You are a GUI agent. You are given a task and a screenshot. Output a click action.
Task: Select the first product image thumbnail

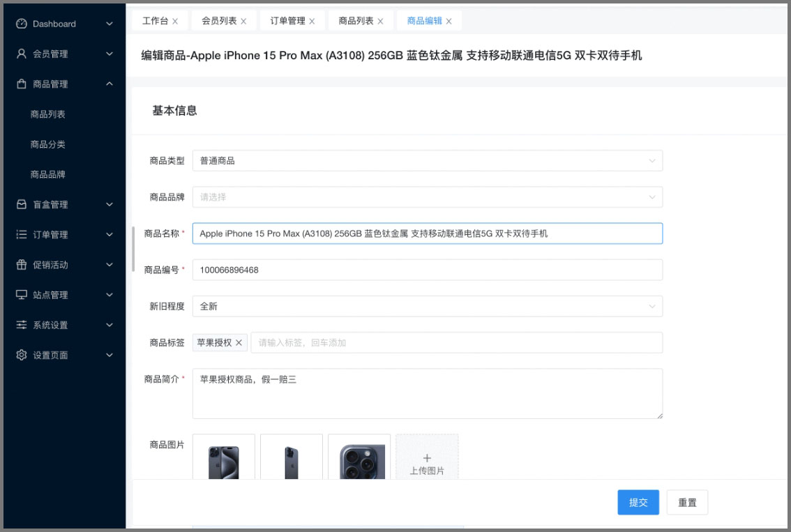(223, 458)
